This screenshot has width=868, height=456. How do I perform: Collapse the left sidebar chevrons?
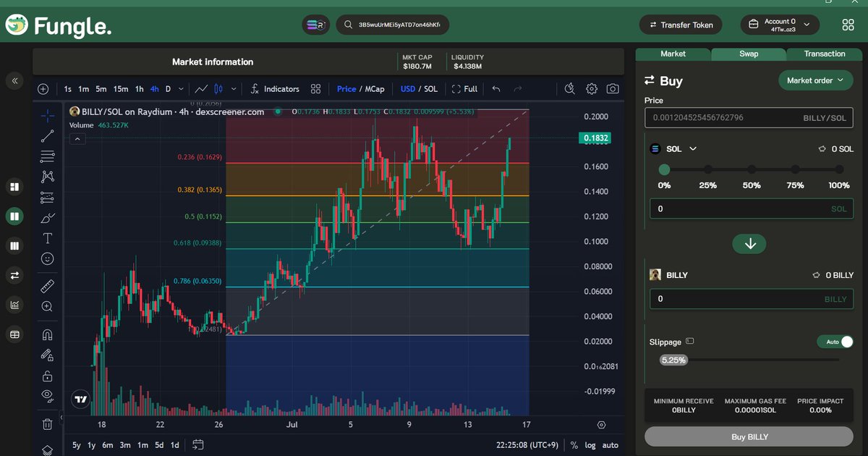pos(14,81)
